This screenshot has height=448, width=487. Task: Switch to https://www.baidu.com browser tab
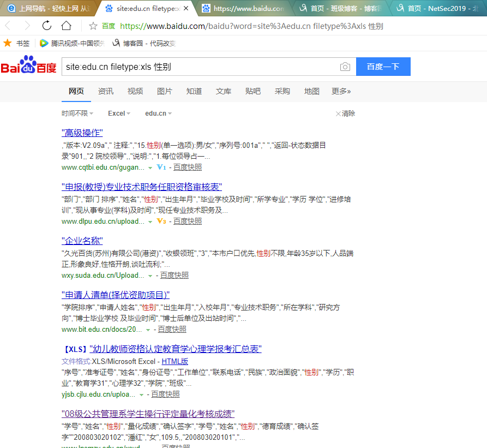[243, 8]
